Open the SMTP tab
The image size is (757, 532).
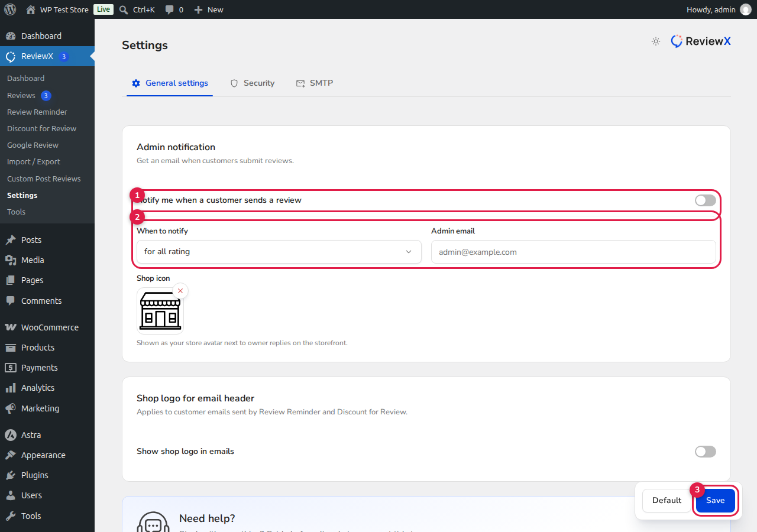315,83
